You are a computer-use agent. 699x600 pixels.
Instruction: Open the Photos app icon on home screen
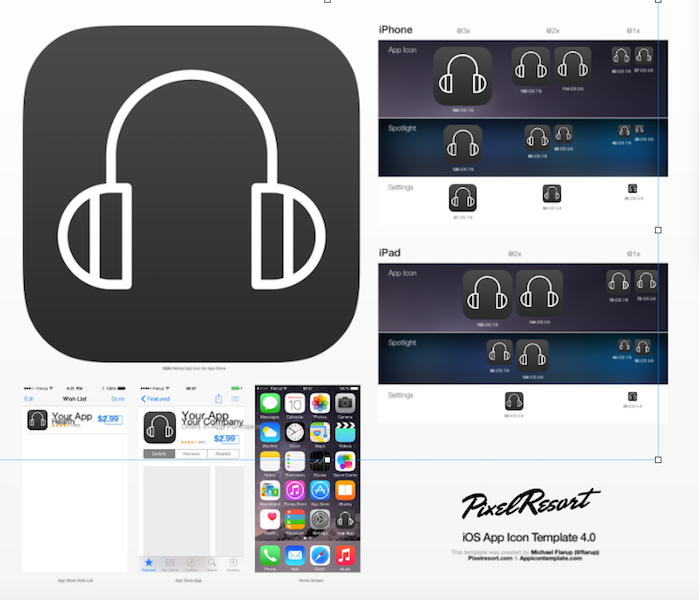pos(320,403)
